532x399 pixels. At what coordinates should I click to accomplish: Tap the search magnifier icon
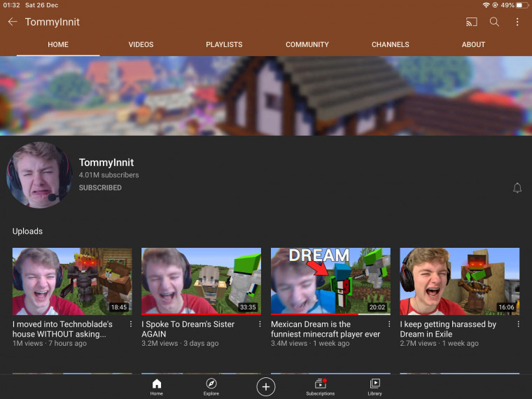coord(494,22)
